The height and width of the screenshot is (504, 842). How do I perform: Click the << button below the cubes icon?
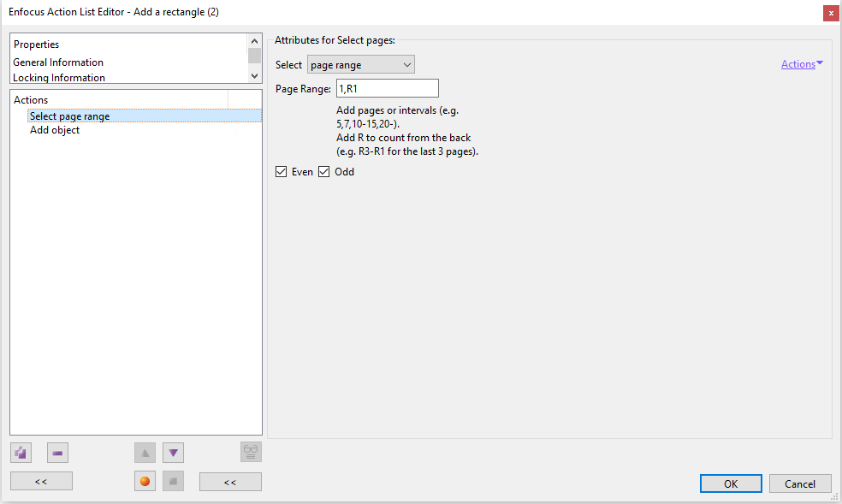point(41,482)
